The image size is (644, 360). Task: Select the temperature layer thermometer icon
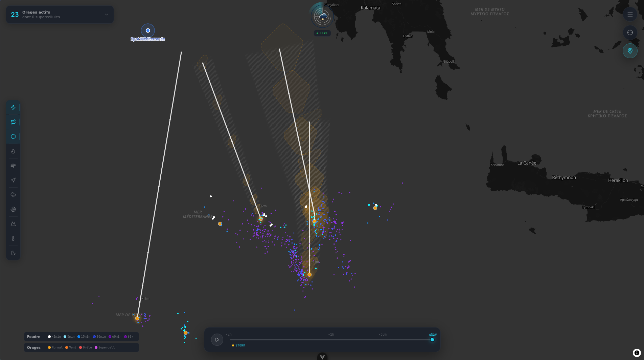[x=13, y=238]
